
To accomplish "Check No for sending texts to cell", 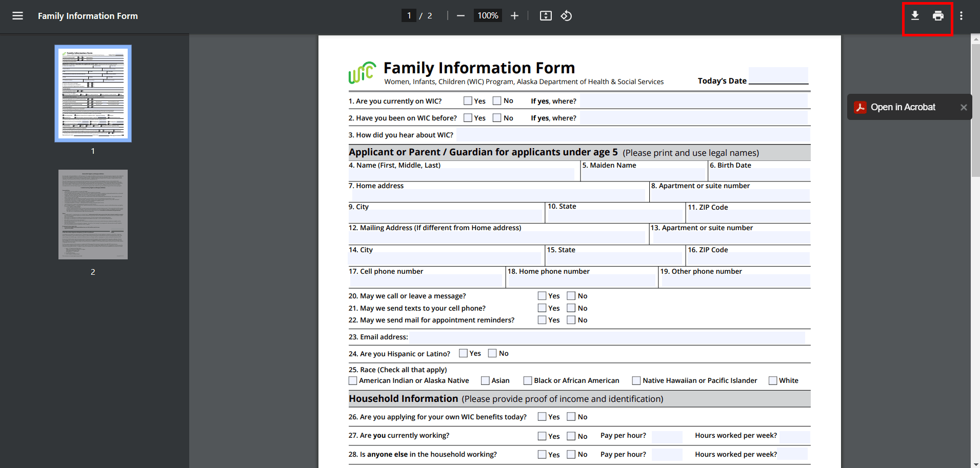I will point(571,308).
